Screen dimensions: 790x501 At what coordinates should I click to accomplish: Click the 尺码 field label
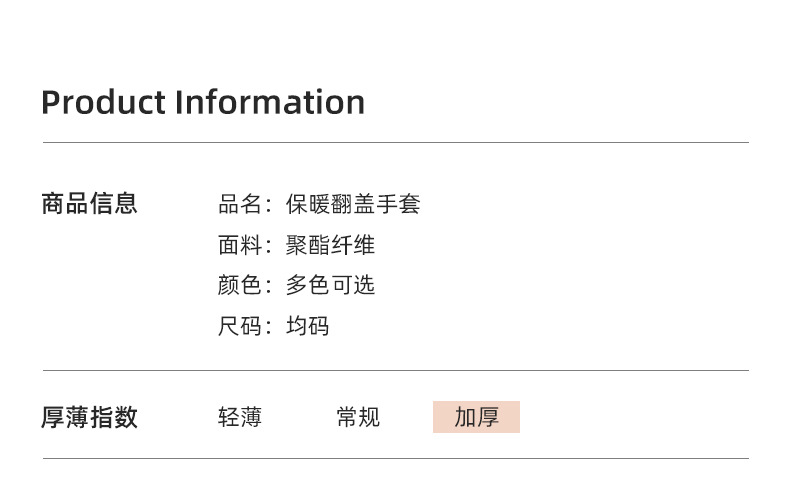pyautogui.click(x=240, y=326)
